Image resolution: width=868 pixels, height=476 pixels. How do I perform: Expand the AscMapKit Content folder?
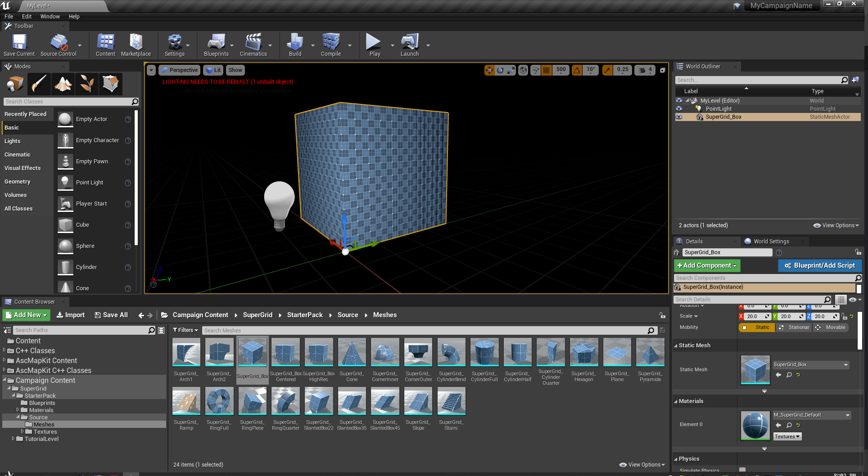coord(5,360)
